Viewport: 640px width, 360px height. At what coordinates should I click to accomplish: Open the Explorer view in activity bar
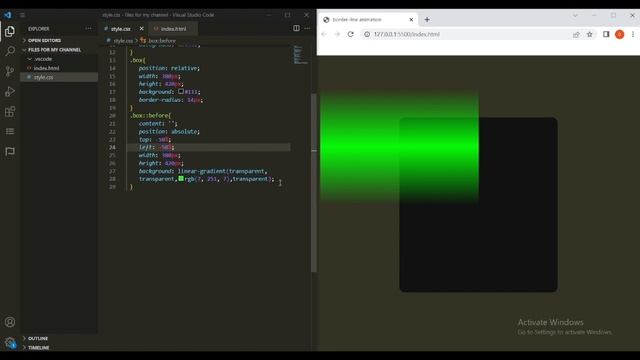tap(10, 31)
